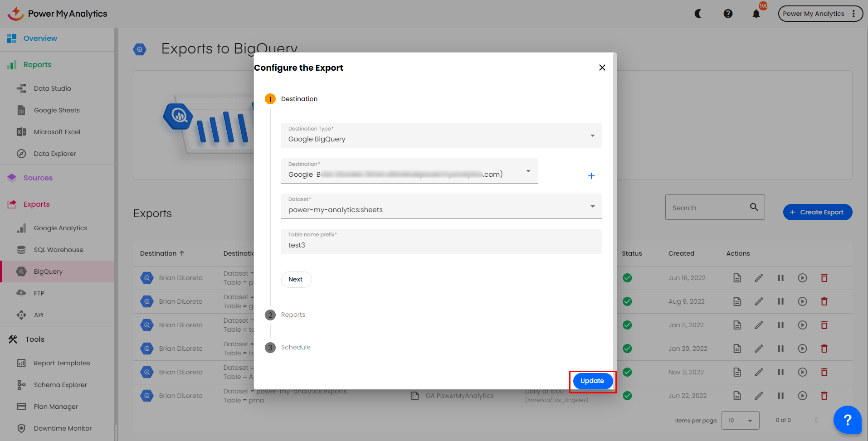Image resolution: width=868 pixels, height=441 pixels.
Task: Open the floating help chat bubble
Action: tap(847, 420)
